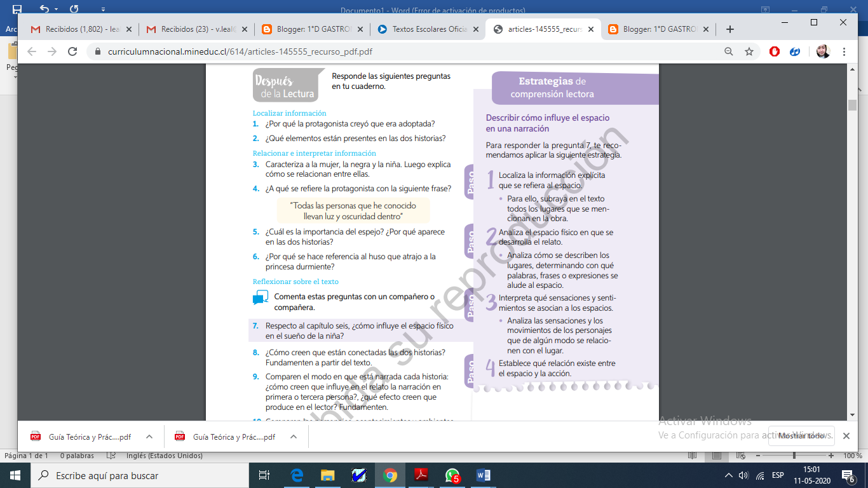Open File Explorer from taskbar
Viewport: 868px width, 488px height.
(327, 475)
